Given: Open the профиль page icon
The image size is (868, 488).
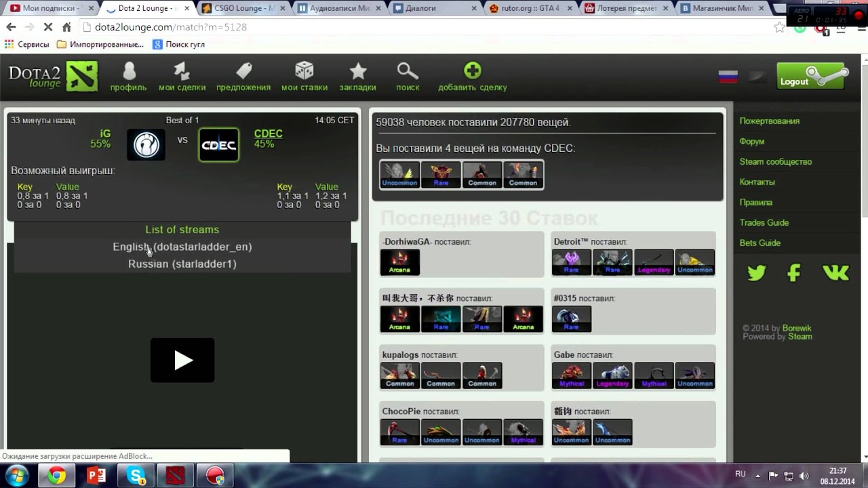Looking at the screenshot, I should click(129, 71).
